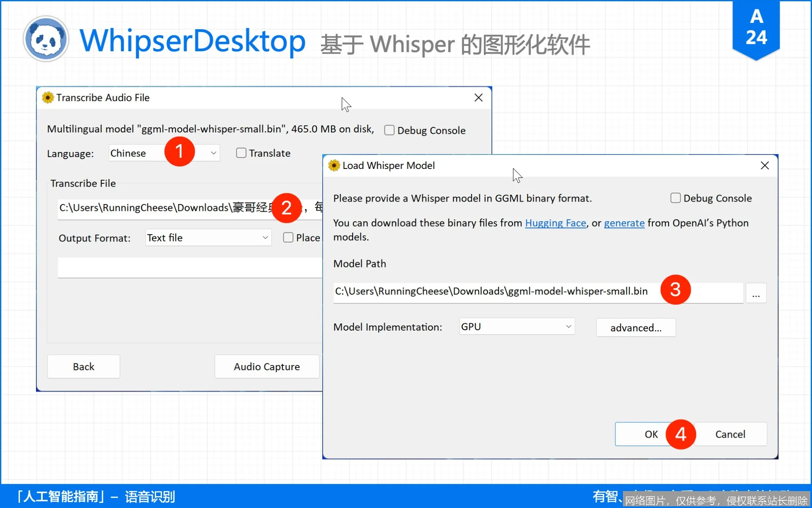Click Cancel in Load Whisper Model dialog
Viewport: 812px width, 508px height.
[x=730, y=434]
